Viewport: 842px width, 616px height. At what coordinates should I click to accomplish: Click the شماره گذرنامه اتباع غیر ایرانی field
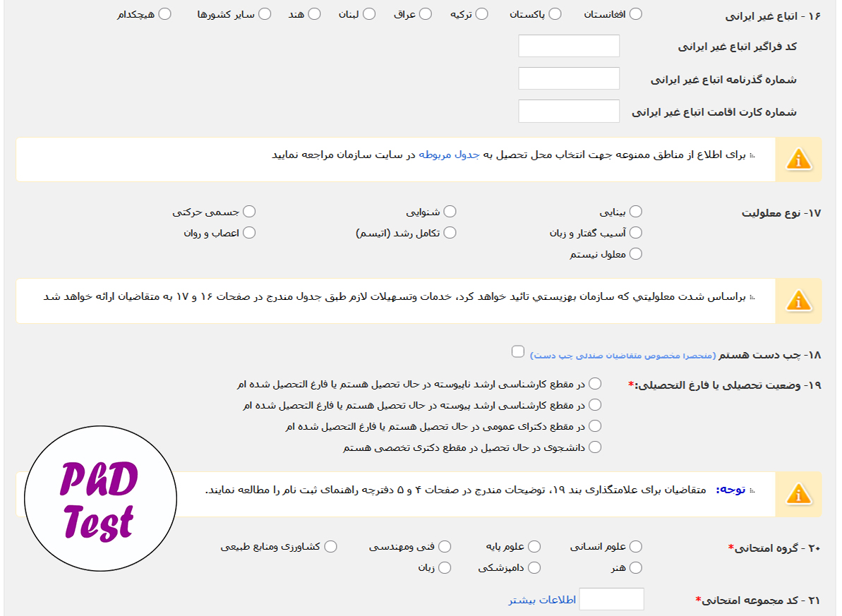569,78
